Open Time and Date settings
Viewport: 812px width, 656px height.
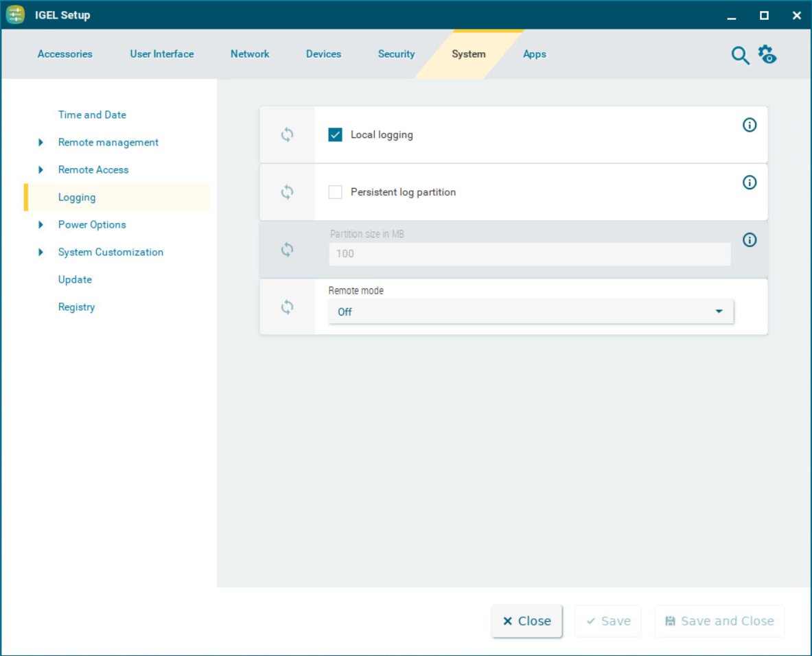coord(92,115)
